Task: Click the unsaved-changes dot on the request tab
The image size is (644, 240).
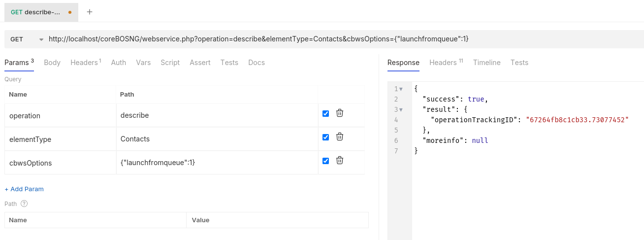Action: point(70,12)
